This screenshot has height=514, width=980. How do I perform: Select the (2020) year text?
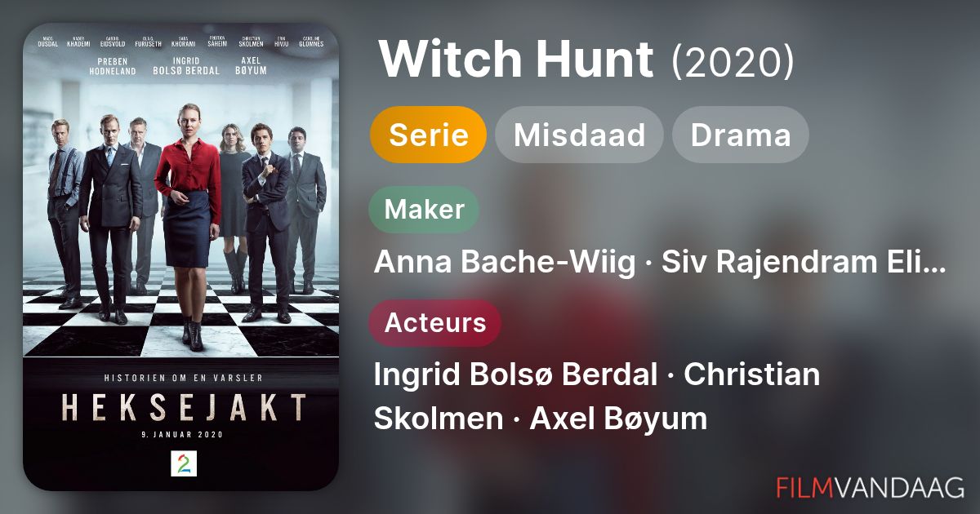[x=733, y=60]
